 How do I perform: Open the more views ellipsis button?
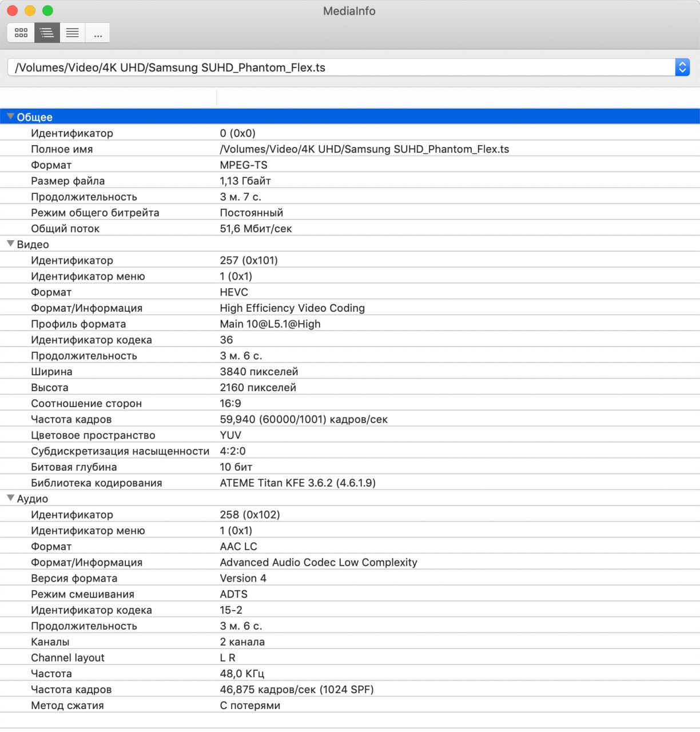click(x=98, y=33)
